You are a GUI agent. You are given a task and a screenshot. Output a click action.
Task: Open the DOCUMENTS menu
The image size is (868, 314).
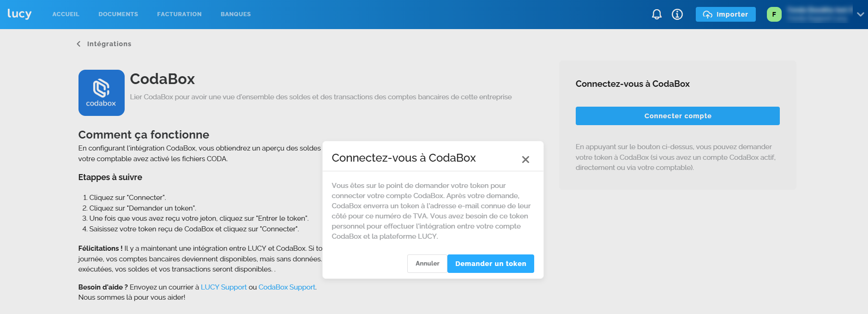coord(118,14)
